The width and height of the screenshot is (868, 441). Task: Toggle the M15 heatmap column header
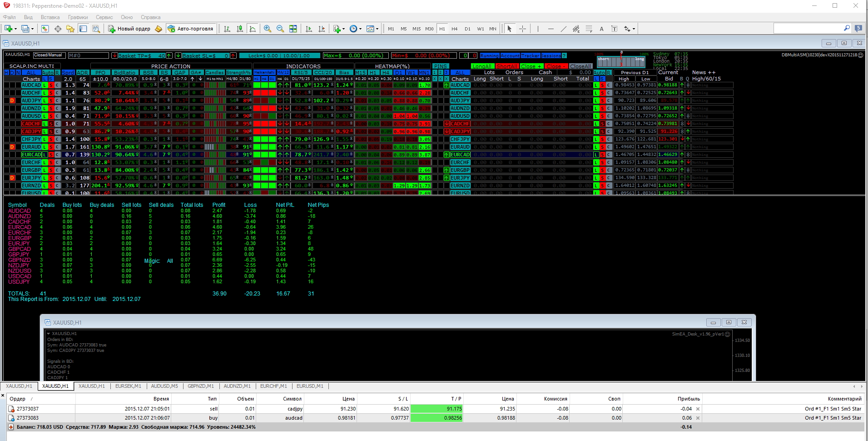[x=361, y=72]
